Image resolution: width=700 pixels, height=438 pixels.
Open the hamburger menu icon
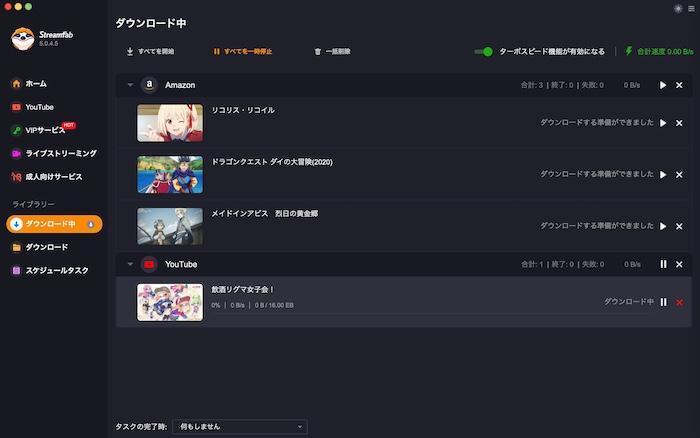[x=692, y=8]
